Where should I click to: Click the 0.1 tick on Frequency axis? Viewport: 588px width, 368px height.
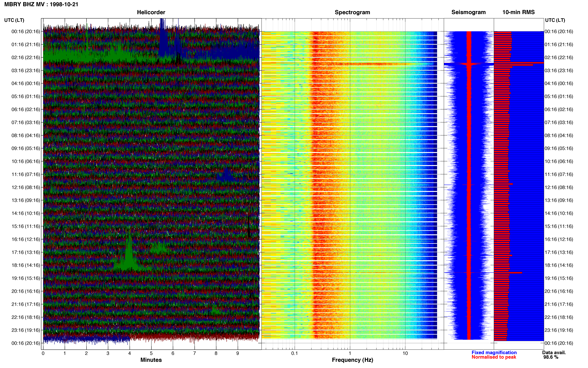click(295, 353)
